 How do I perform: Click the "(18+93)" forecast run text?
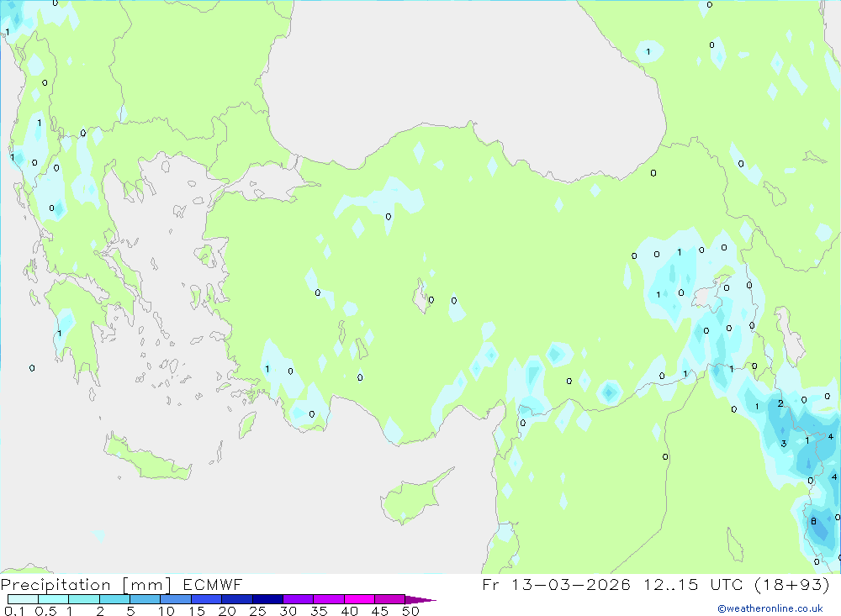(x=791, y=584)
